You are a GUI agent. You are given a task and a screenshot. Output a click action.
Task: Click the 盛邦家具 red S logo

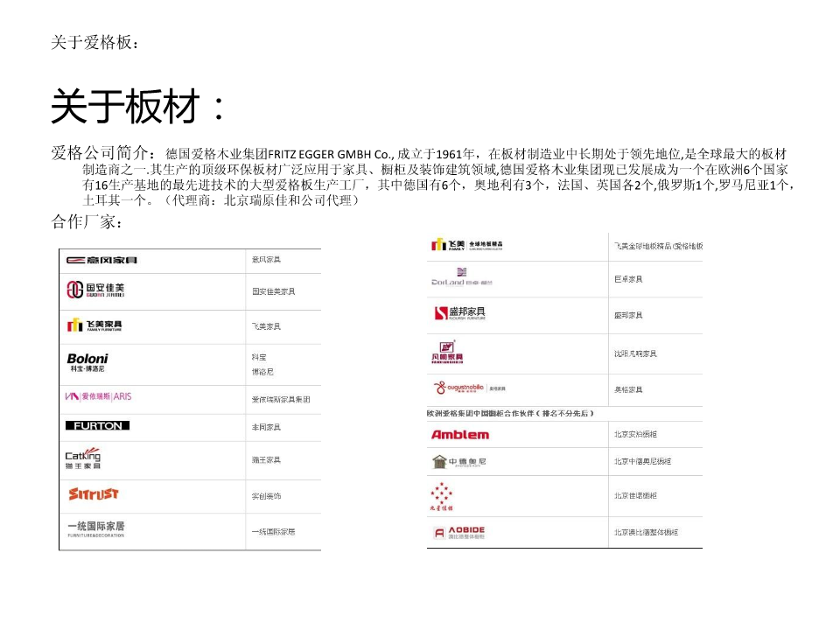coord(460,313)
